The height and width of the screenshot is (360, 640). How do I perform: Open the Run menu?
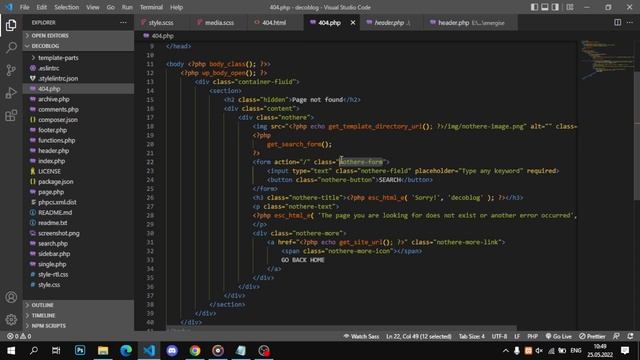[x=127, y=7]
